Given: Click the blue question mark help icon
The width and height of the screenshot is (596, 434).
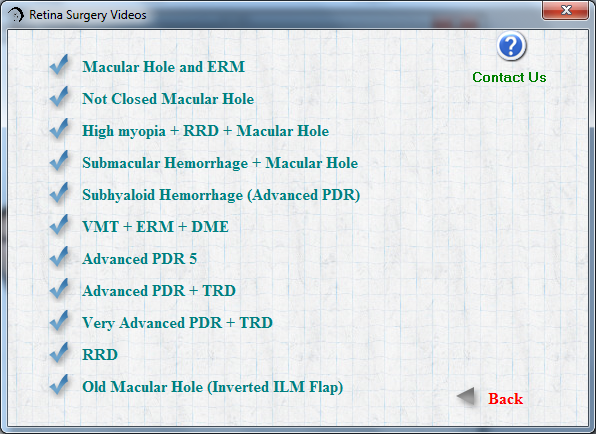Looking at the screenshot, I should click(x=511, y=46).
